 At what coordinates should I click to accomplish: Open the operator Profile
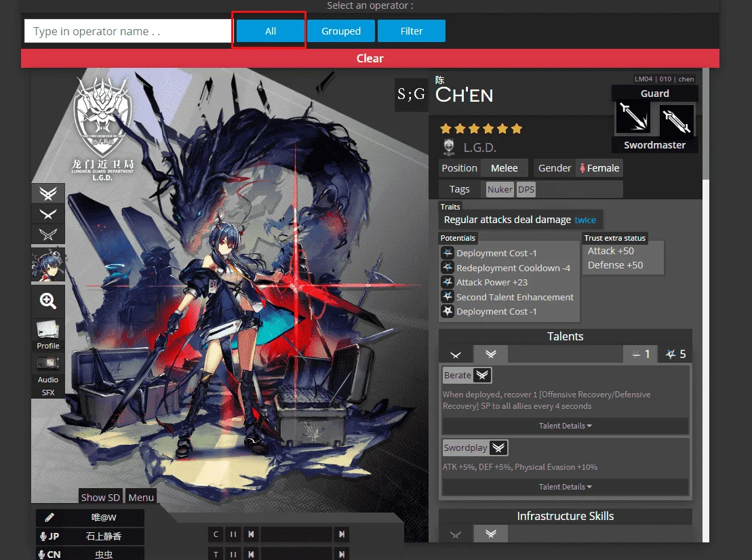pyautogui.click(x=48, y=335)
